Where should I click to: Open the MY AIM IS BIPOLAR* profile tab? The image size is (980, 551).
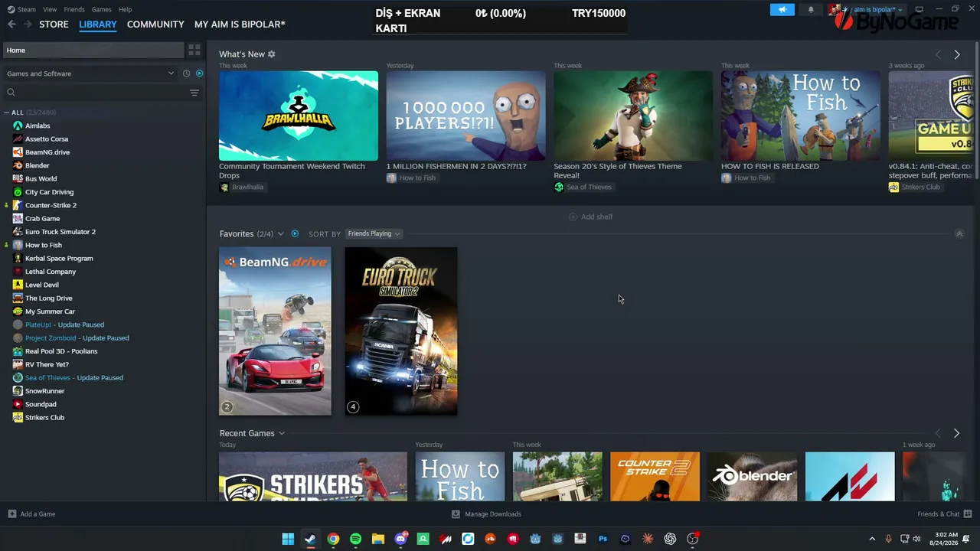240,24
